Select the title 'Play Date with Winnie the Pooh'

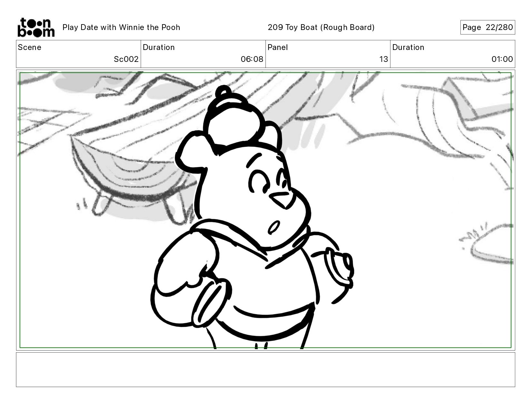click(x=121, y=27)
